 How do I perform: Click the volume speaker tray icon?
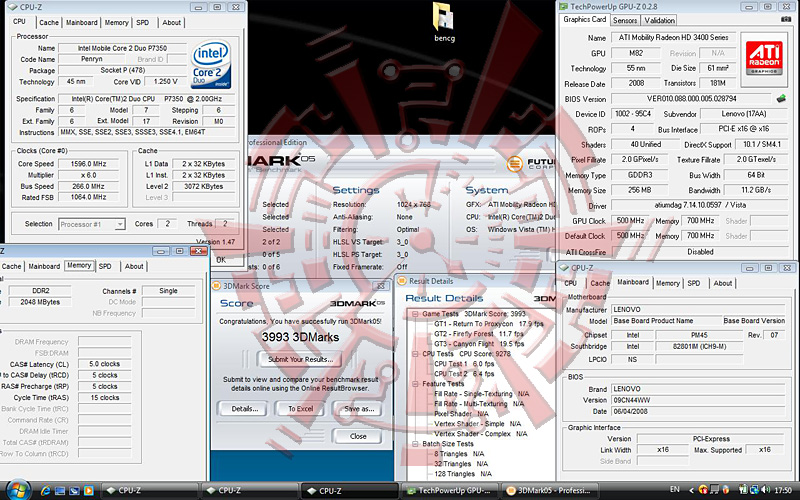765,490
